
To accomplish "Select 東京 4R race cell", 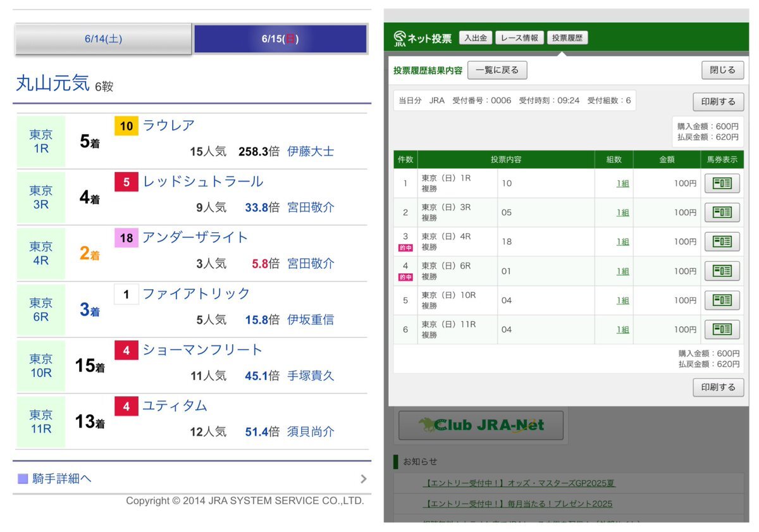I will click(x=41, y=253).
